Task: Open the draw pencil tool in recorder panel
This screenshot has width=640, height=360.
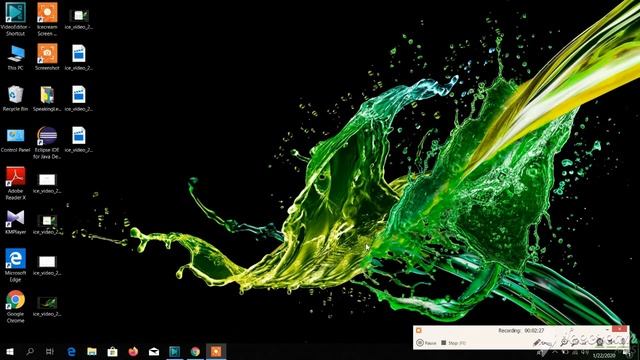Action: [537, 342]
